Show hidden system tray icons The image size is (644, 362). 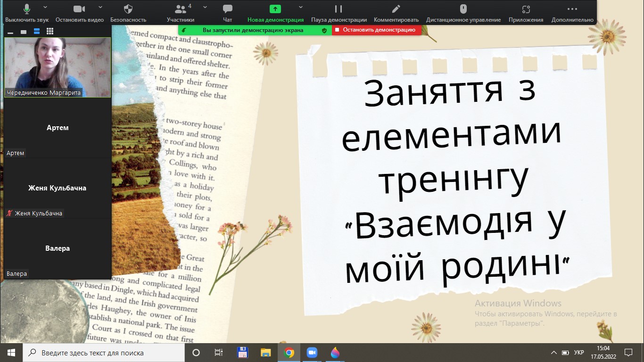(x=554, y=353)
